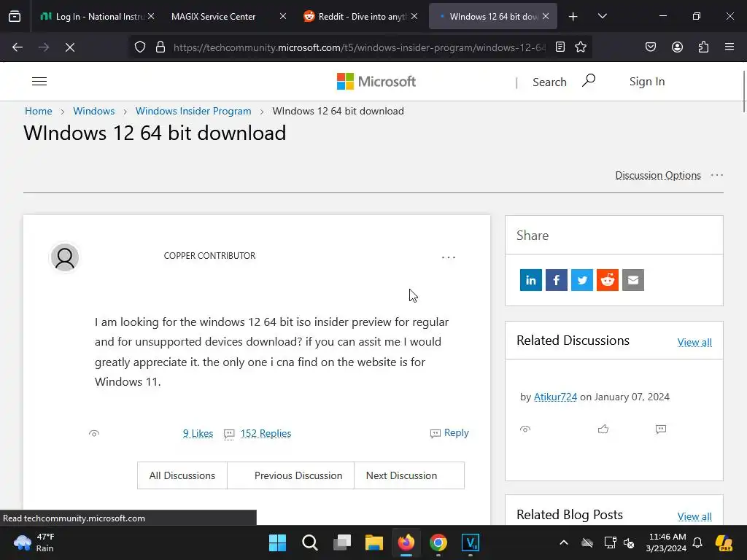
Task: Click All Discussions button
Action: pos(182,475)
